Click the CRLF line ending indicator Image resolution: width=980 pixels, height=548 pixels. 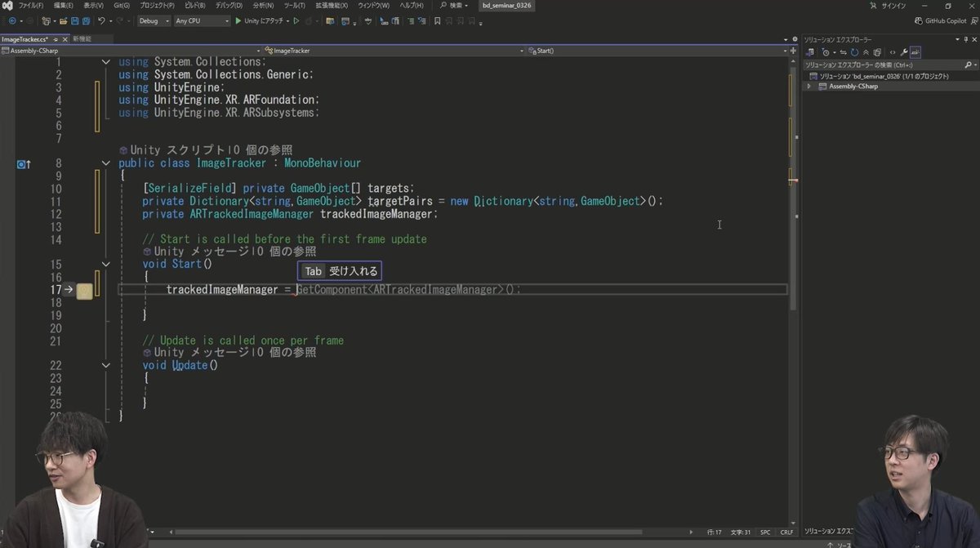point(786,532)
